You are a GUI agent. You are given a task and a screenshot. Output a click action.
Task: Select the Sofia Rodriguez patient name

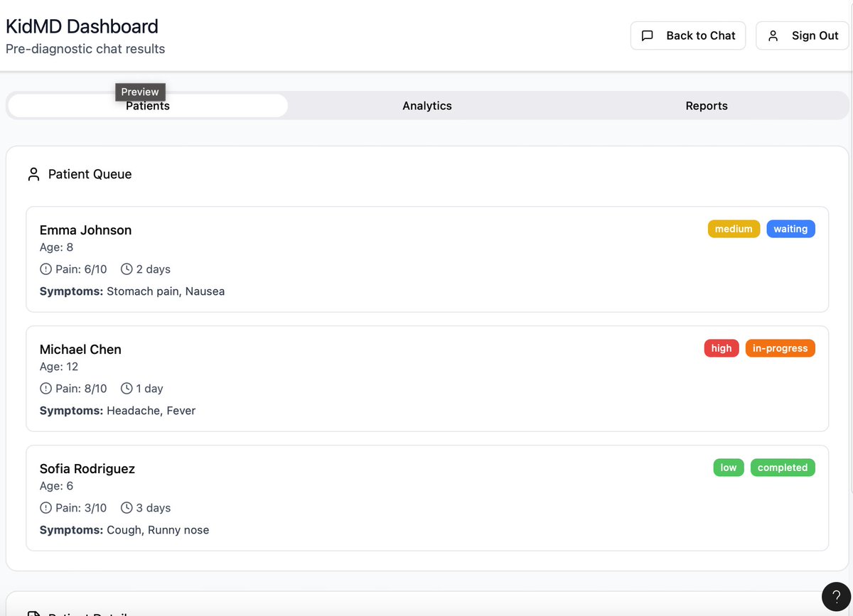tap(87, 469)
